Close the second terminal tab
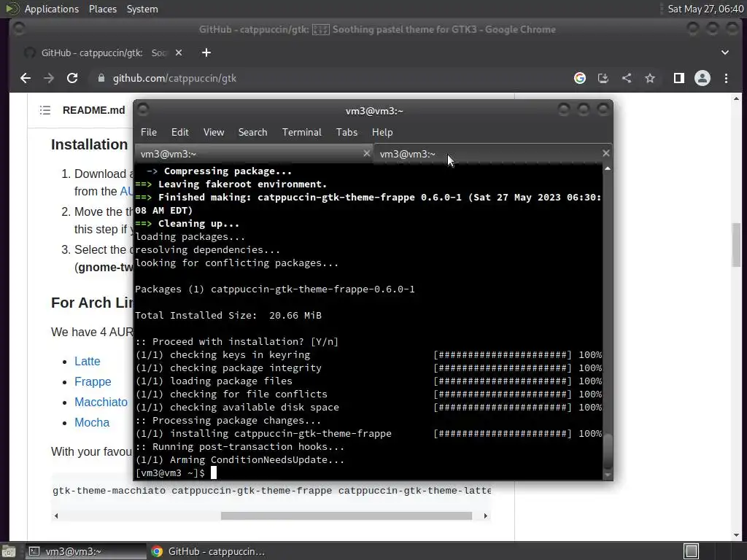 [x=606, y=153]
